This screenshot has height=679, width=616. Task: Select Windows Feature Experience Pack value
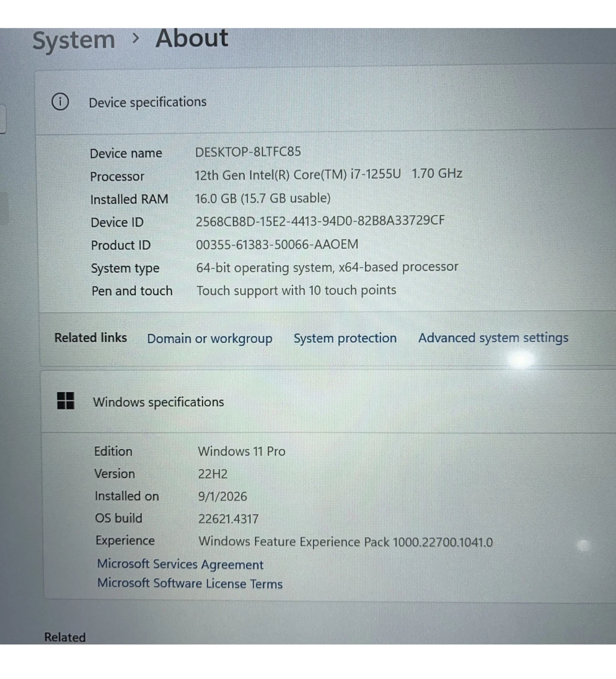tap(346, 542)
